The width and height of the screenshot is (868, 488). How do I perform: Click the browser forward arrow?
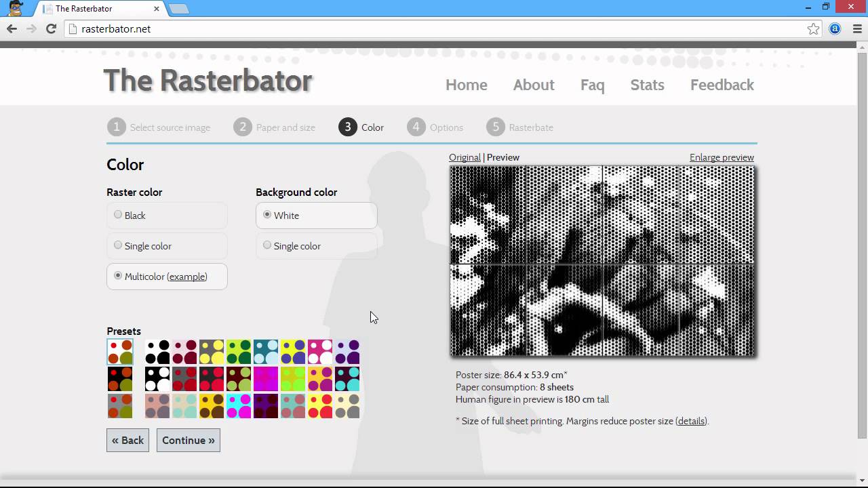click(x=31, y=28)
